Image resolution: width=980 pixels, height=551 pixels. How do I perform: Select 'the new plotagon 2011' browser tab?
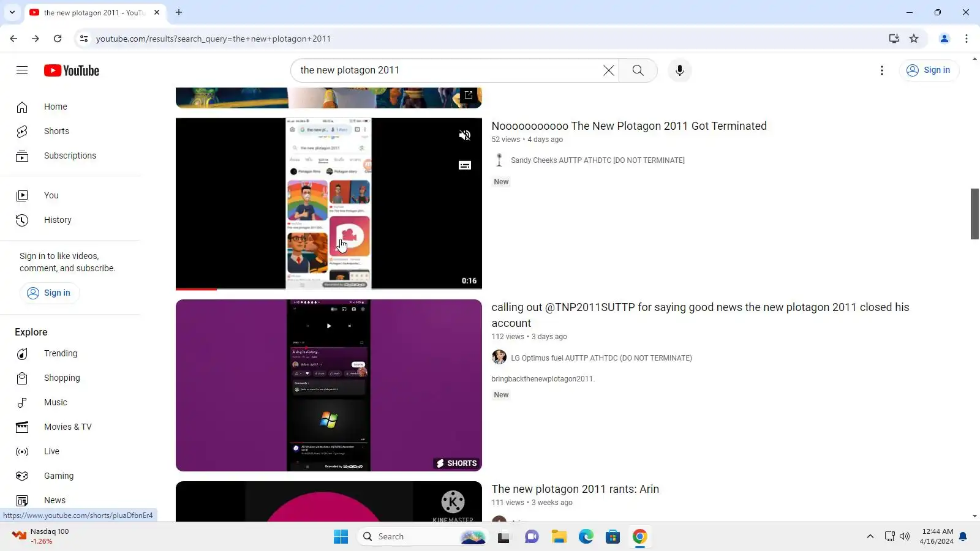click(95, 13)
